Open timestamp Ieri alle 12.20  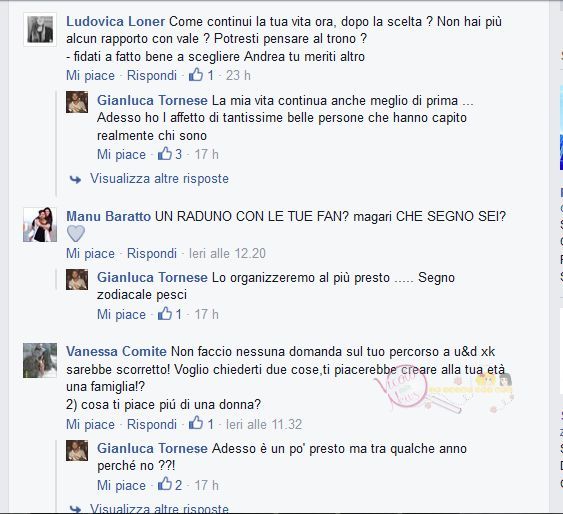click(x=227, y=253)
